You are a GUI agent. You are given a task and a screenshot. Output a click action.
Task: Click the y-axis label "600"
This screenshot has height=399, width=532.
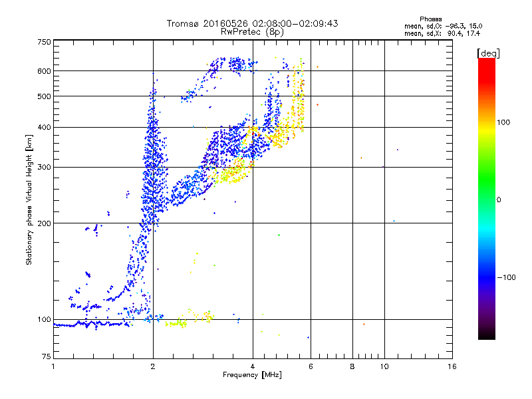(44, 71)
